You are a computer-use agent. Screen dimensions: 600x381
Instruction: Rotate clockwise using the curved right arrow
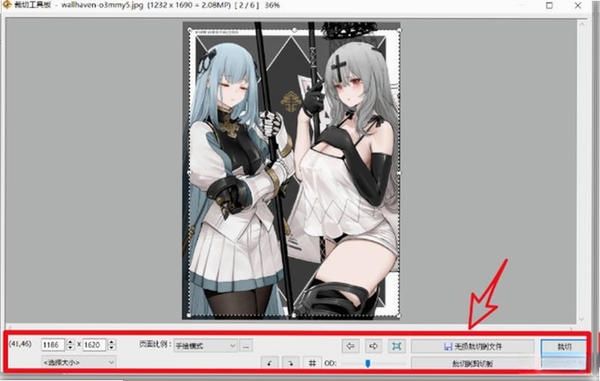(290, 363)
